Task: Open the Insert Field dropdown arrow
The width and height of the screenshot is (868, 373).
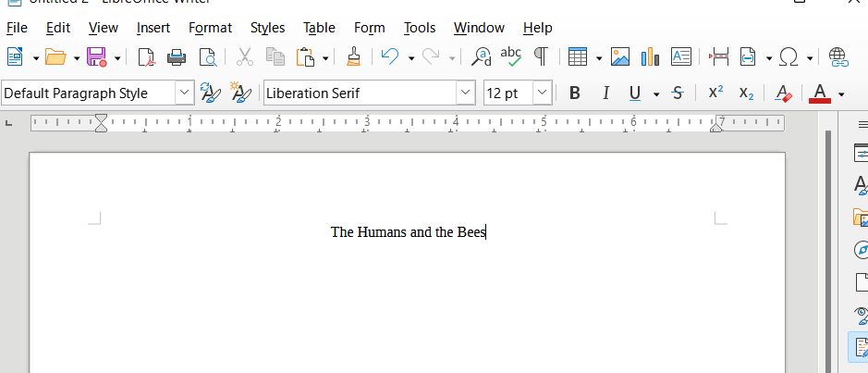Action: click(x=769, y=57)
